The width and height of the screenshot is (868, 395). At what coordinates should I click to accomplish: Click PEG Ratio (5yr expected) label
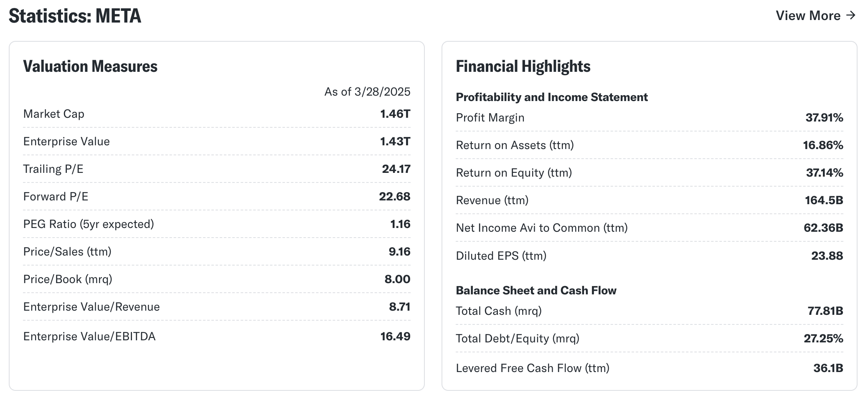coord(89,224)
